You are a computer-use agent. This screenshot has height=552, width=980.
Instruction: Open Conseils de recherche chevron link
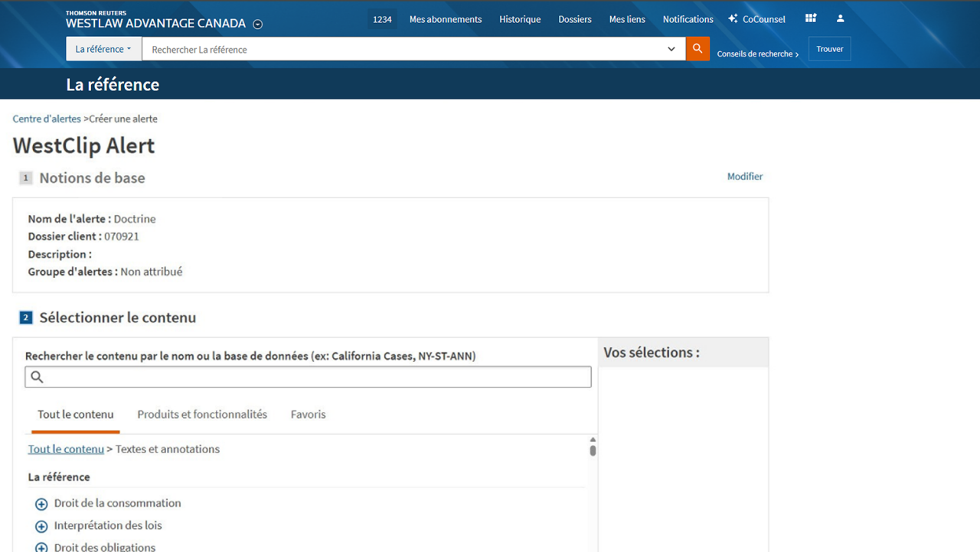[x=757, y=54]
